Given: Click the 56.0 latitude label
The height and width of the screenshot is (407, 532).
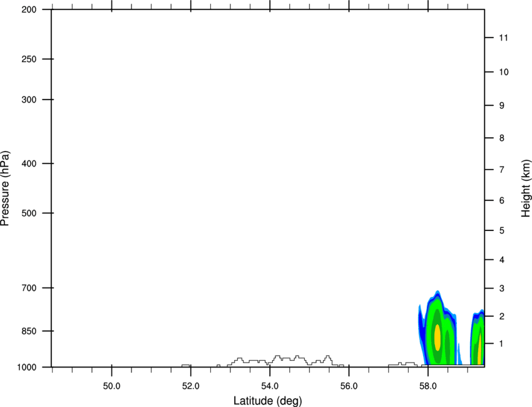Looking at the screenshot, I should (349, 386).
